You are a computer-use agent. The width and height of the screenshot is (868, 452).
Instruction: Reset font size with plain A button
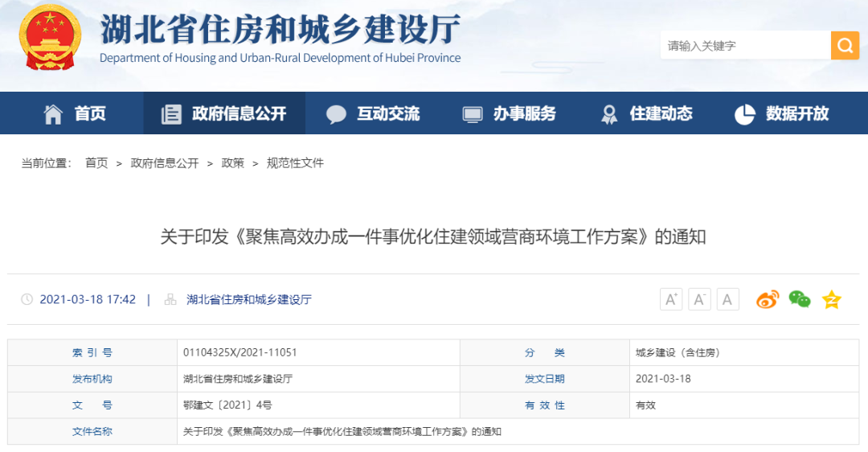click(x=727, y=300)
